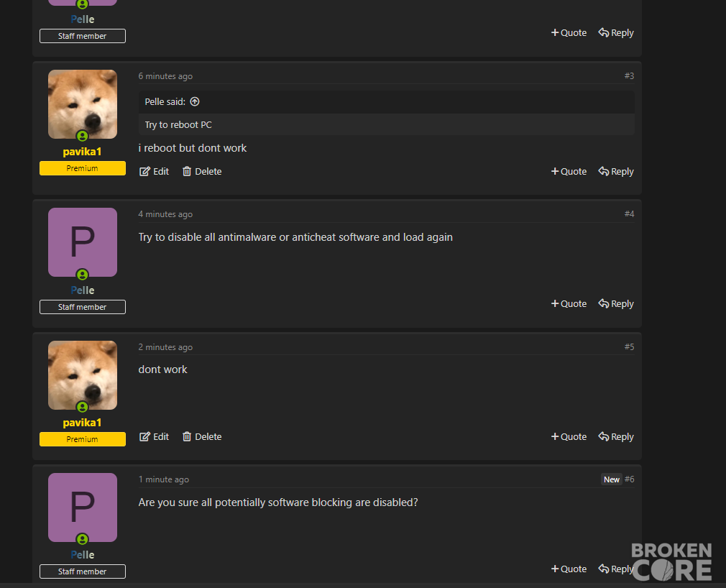Screen dimensions: 726x588
Task: Click the '1 minute ago' timestamp
Action: [163, 479]
